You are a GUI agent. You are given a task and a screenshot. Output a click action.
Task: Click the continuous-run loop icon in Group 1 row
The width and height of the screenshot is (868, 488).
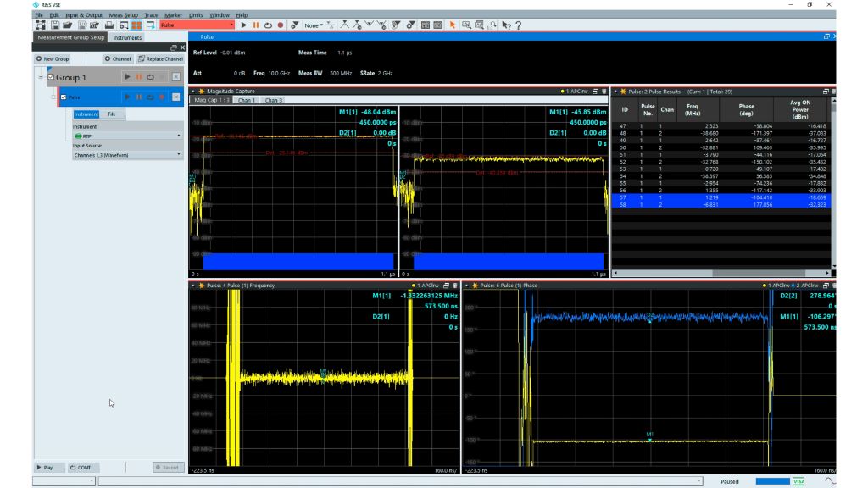pos(150,77)
